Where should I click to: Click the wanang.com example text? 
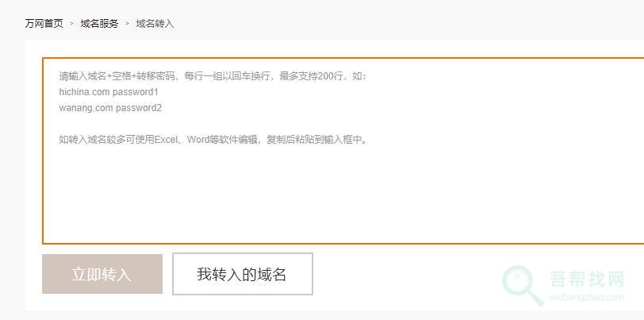pos(86,108)
